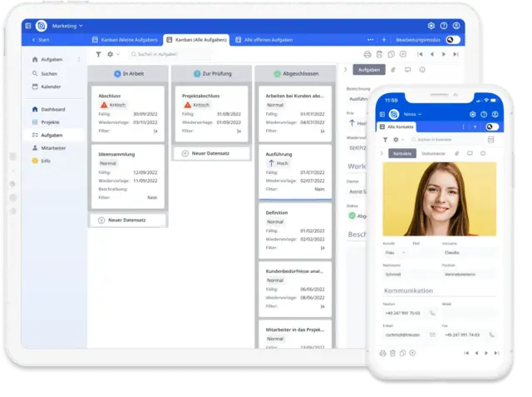Click the email envelope icon beside the E-mail field
The image size is (532, 397).
(431, 334)
